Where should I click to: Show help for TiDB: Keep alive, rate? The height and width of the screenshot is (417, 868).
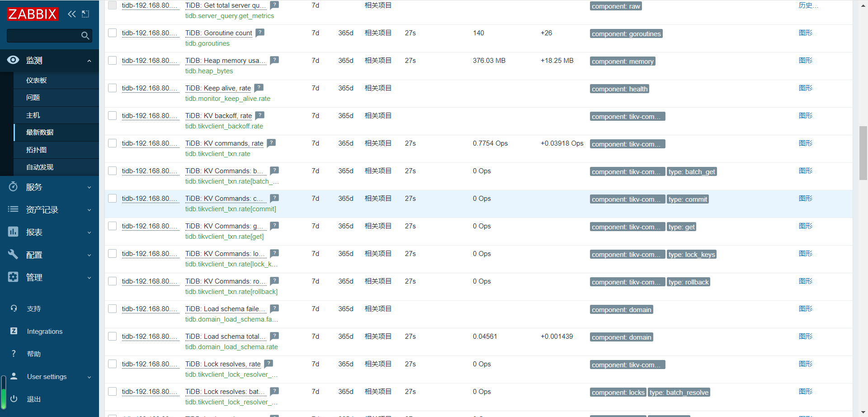(259, 88)
